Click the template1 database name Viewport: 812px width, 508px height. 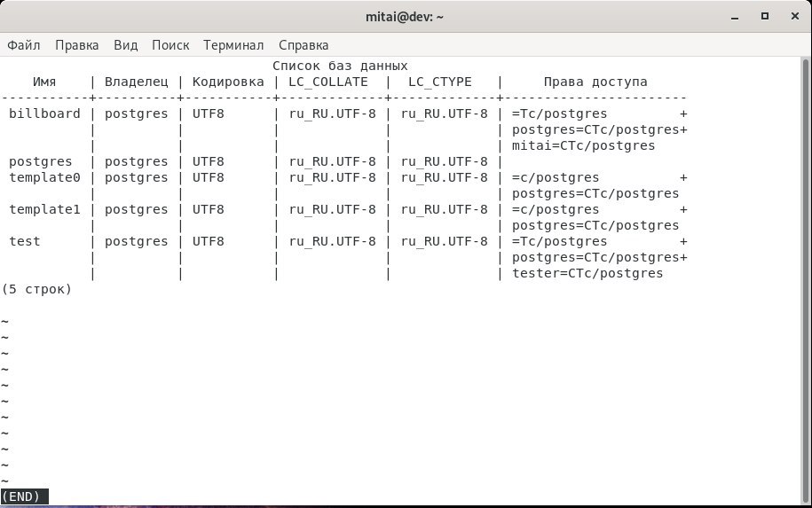click(44, 209)
